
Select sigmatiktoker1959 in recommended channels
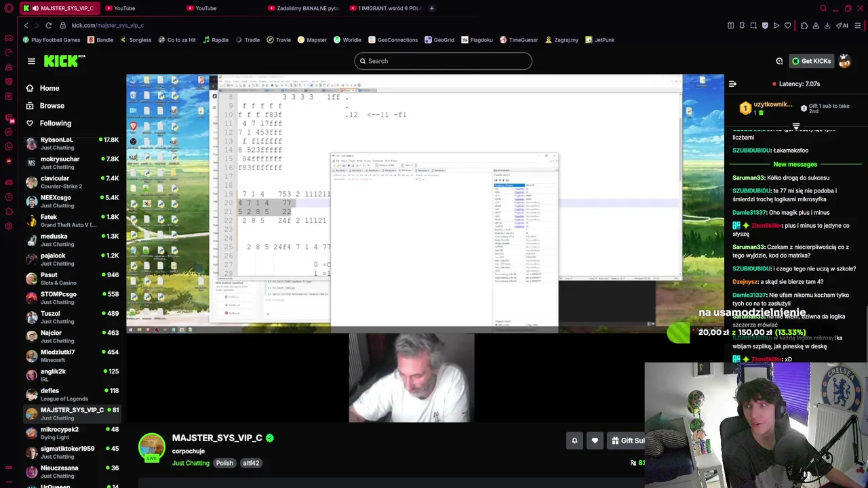click(x=71, y=452)
